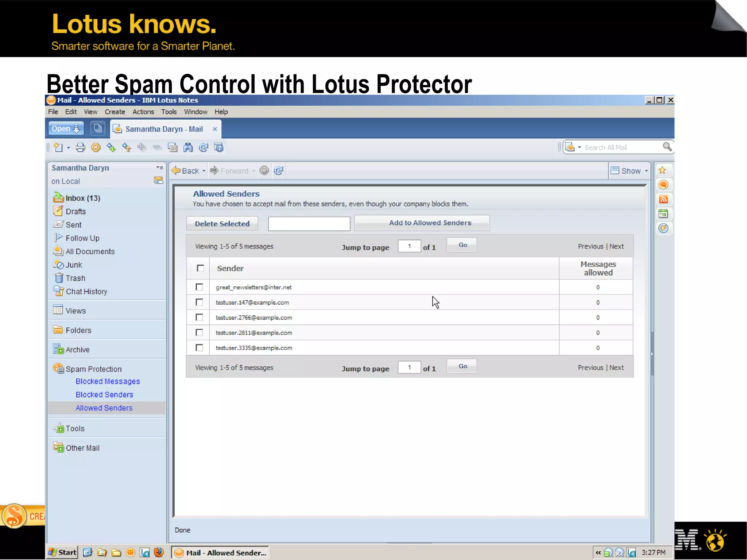Open the Day-At-A-Glance calendar sidebar icon
This screenshot has width=747, height=560.
click(663, 214)
